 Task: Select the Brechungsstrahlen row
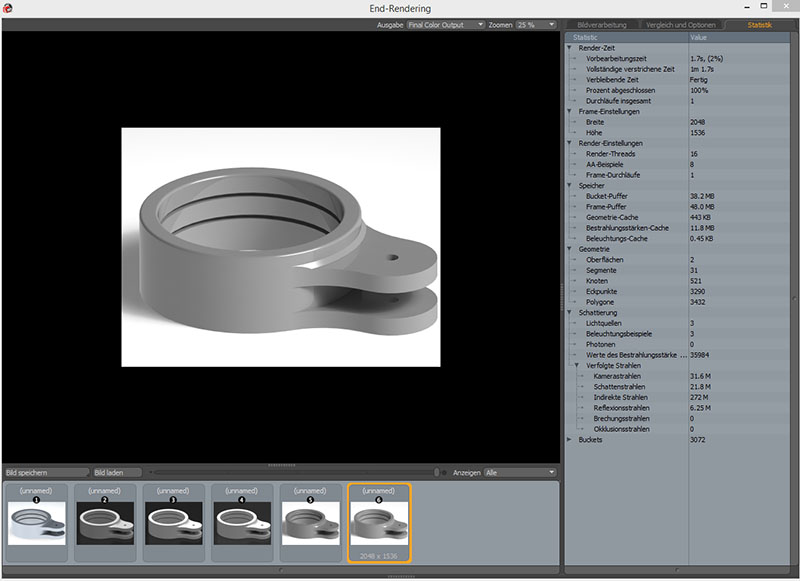click(x=678, y=418)
